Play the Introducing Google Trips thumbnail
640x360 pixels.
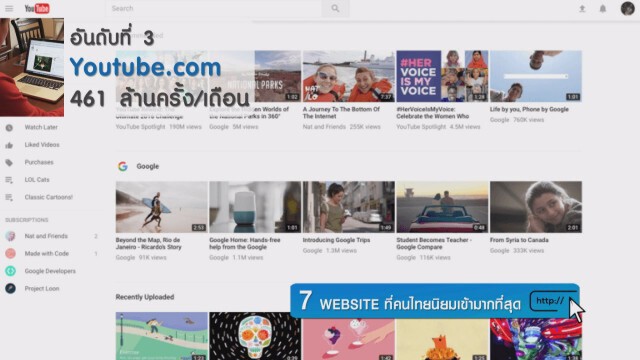[x=349, y=207]
